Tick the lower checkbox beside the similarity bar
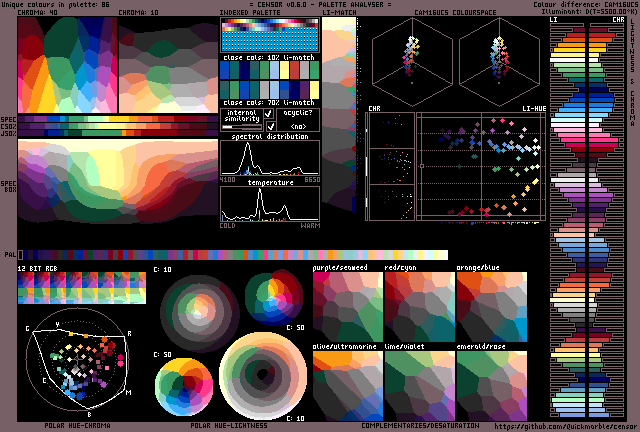The height and width of the screenshot is (432, 640). pyautogui.click(x=271, y=126)
